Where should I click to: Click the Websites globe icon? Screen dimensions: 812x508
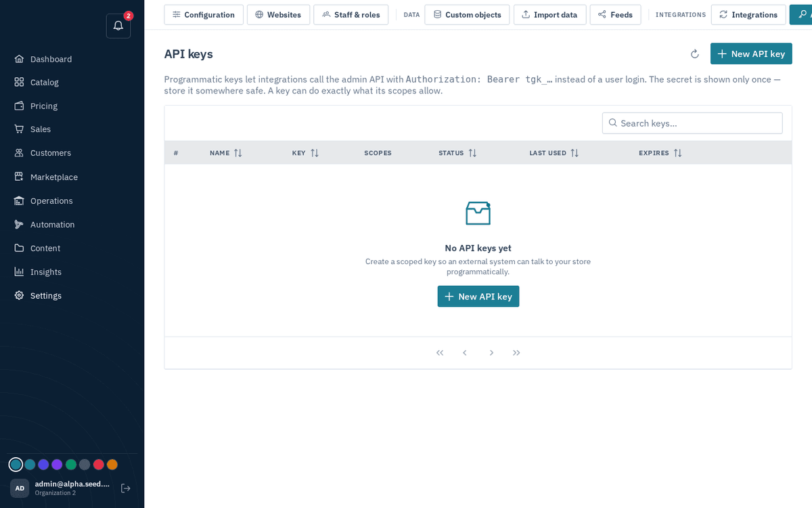click(259, 14)
